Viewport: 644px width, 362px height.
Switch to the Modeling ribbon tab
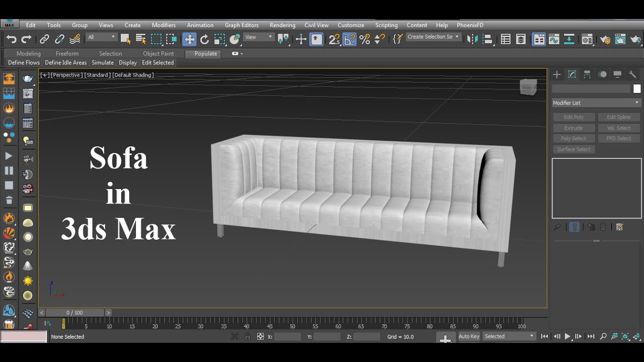coord(29,54)
